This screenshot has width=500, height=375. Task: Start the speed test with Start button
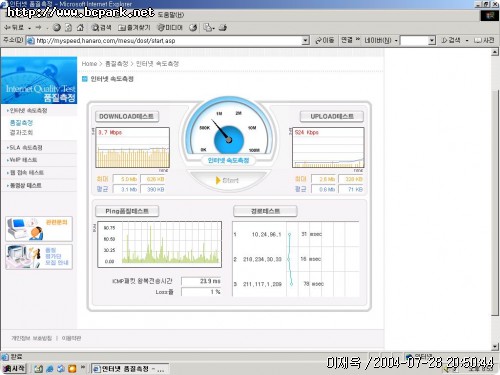(x=228, y=180)
